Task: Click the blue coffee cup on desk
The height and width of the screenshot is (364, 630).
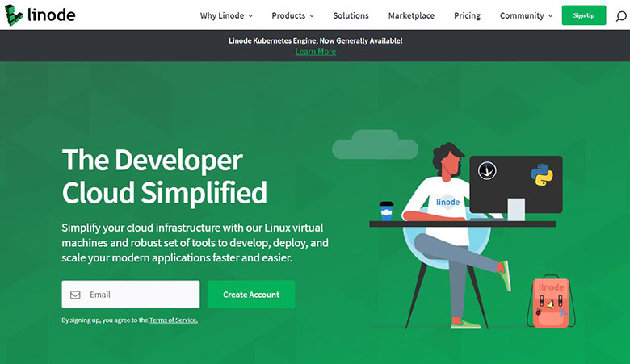Action: (386, 211)
